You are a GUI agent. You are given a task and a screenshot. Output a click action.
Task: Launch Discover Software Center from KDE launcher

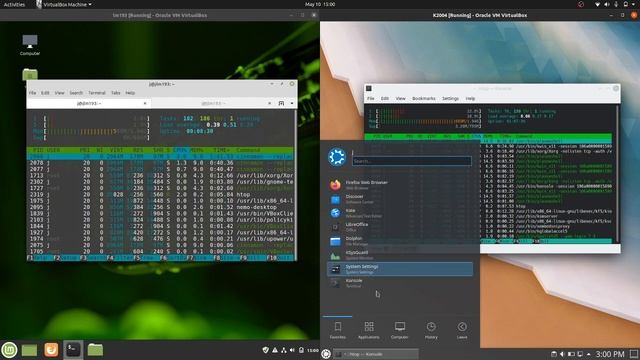click(x=400, y=199)
